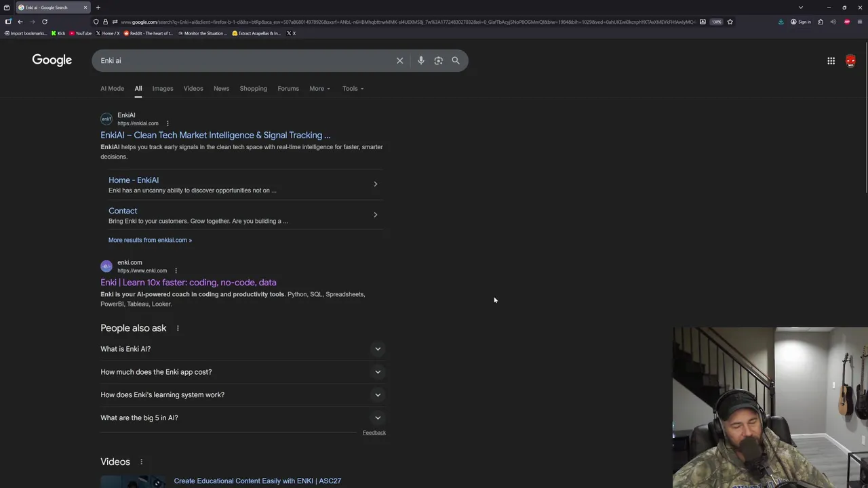This screenshot has width=868, height=488.
Task: Open options menu beside enkiai.com URL
Action: point(167,123)
